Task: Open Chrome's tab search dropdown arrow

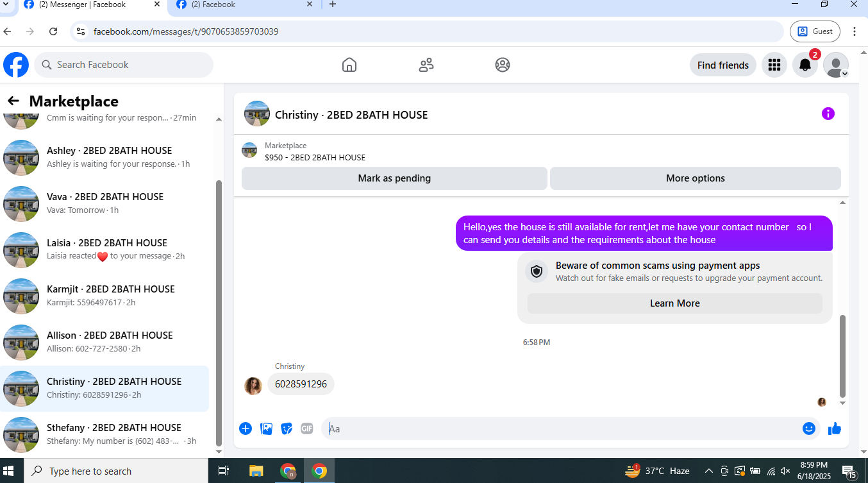Action: (x=6, y=4)
